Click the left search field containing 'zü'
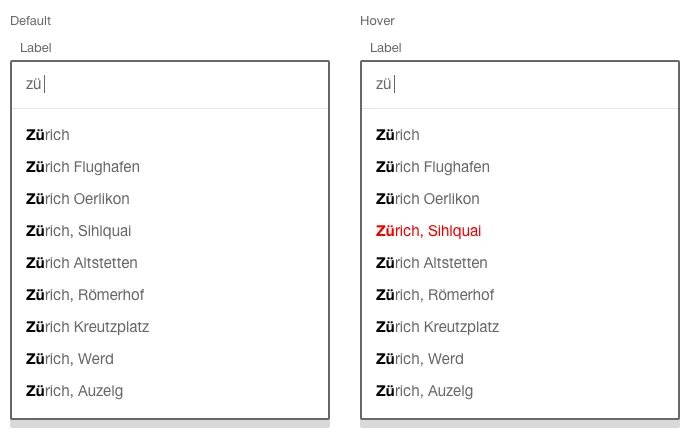Viewport: 690px width, 438px height. 170,85
